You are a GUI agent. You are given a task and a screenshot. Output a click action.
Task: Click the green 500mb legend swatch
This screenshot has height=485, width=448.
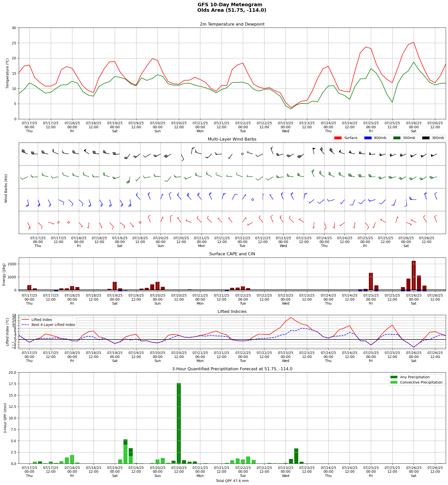[397, 138]
